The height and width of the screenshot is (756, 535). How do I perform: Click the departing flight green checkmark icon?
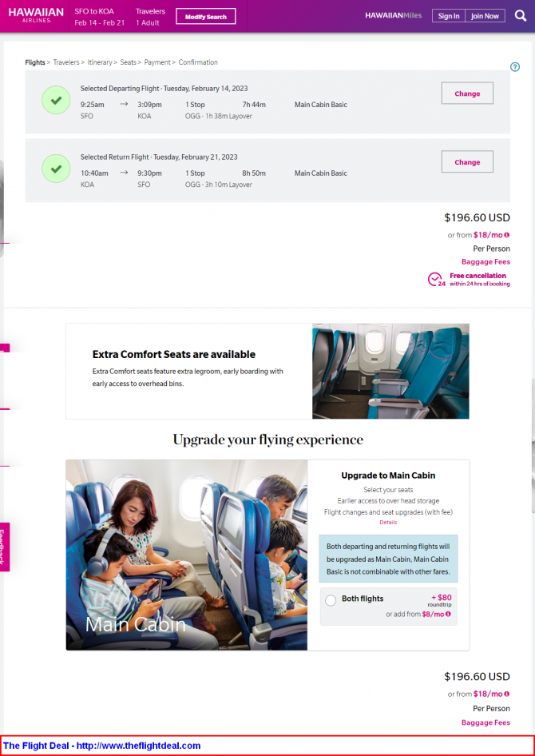tap(57, 100)
